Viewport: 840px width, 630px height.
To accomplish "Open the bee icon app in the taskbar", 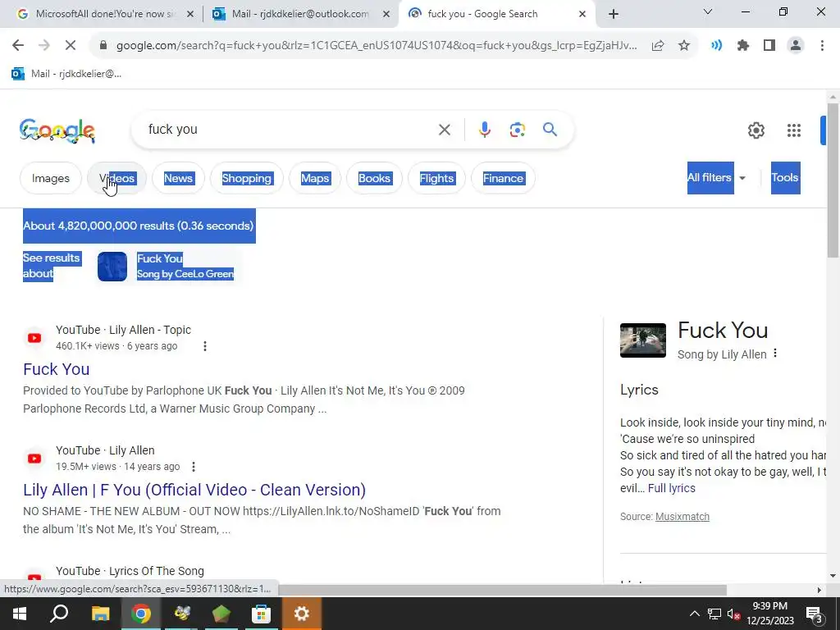I will [181, 614].
